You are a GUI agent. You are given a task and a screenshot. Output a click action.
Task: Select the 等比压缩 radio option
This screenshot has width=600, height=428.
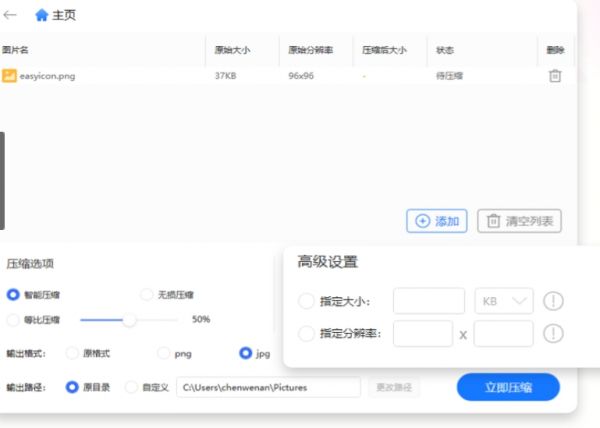13,320
